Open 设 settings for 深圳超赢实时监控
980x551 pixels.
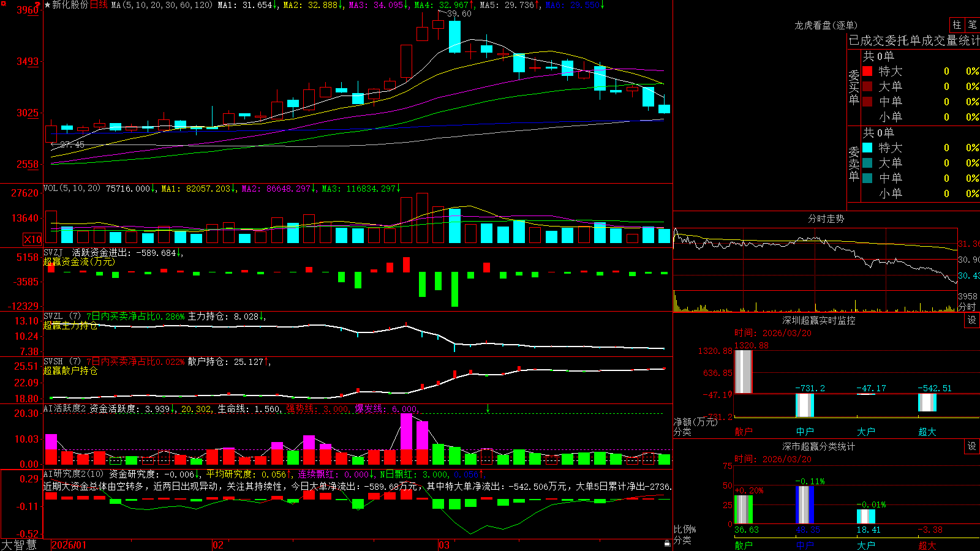click(972, 320)
